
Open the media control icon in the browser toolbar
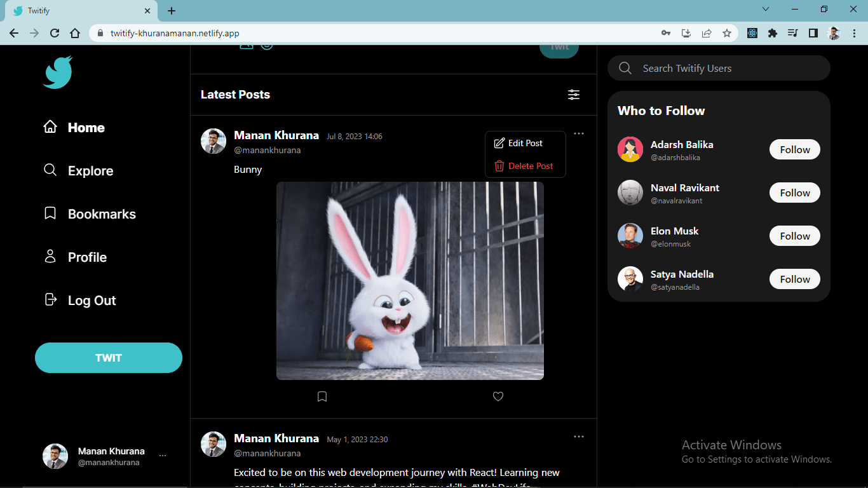(x=793, y=33)
